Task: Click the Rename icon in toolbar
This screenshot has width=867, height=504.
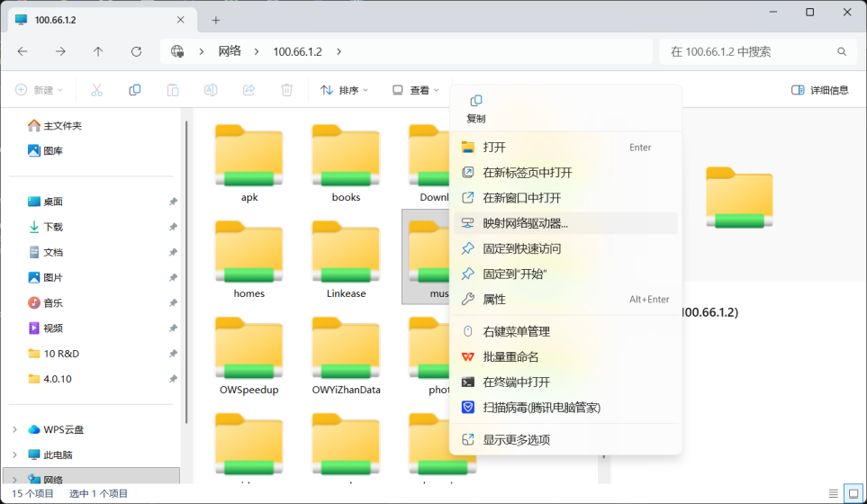Action: 211,90
